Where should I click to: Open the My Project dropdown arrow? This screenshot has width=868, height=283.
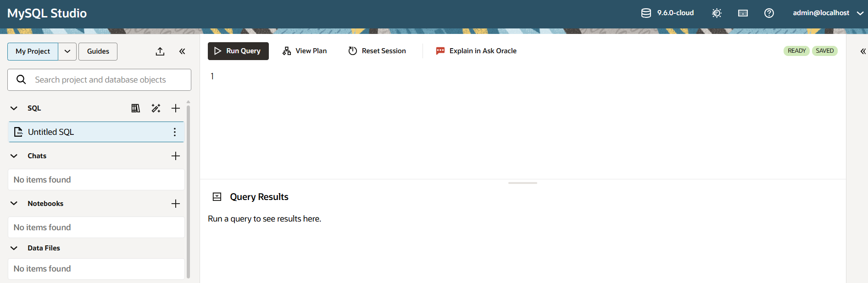[67, 51]
